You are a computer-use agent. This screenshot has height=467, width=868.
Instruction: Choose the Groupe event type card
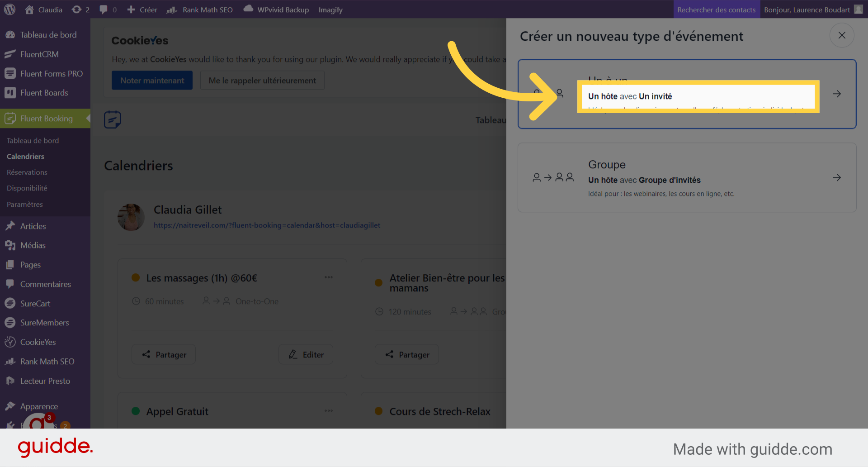pos(687,177)
